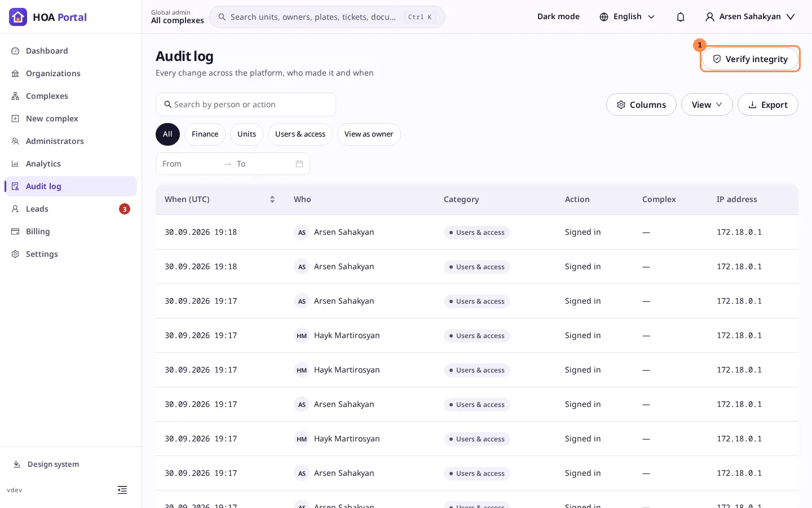Click the HOA Portal house logo

18,17
